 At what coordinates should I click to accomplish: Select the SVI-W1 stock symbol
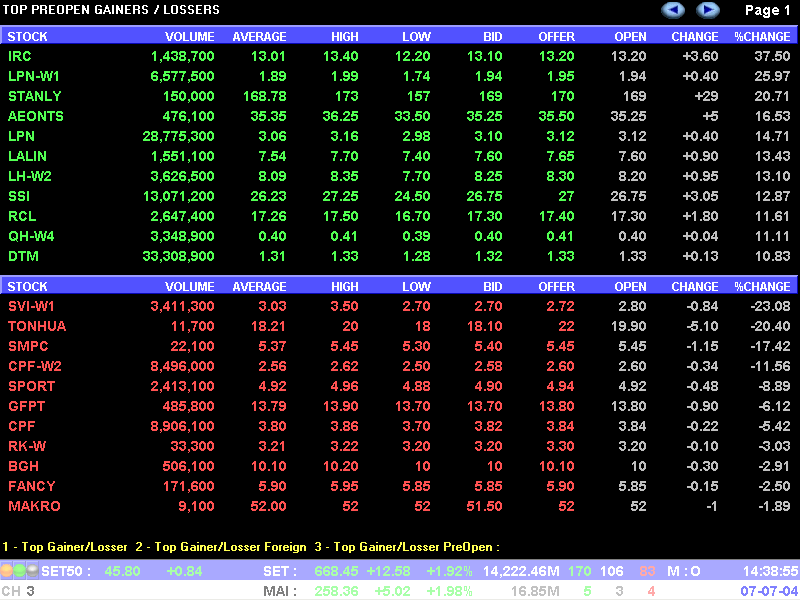pos(31,307)
